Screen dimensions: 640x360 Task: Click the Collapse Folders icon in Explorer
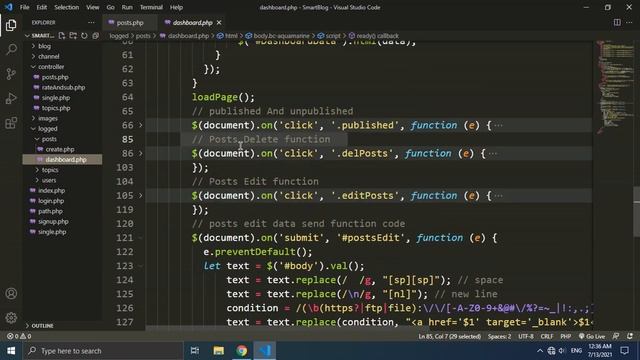click(96, 36)
